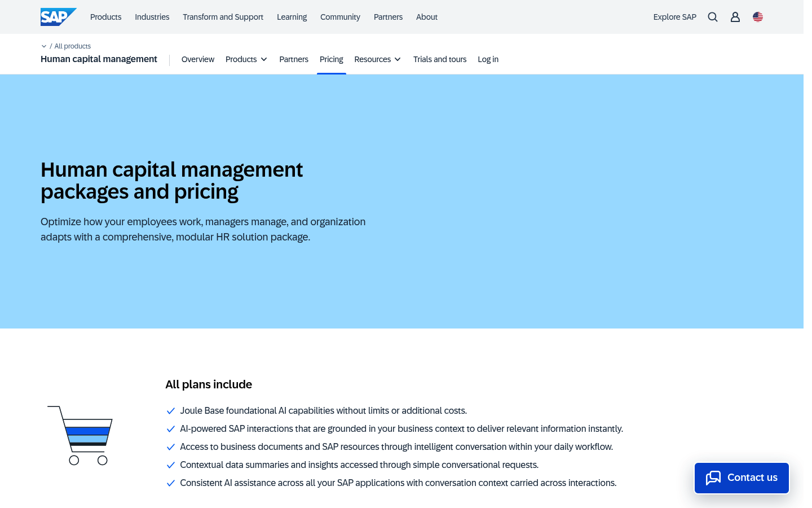Click Log in link
This screenshot has width=812, height=508.
click(x=488, y=59)
